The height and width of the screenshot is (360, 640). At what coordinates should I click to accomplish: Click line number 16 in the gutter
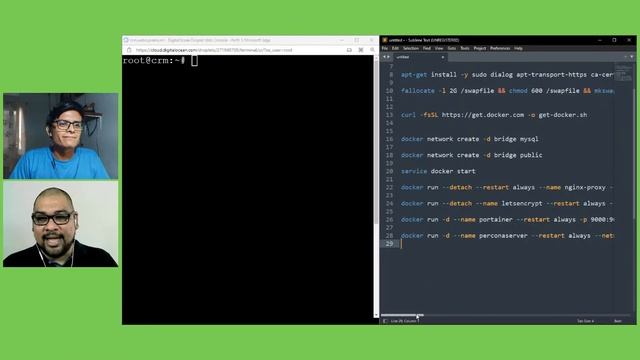tap(389, 139)
